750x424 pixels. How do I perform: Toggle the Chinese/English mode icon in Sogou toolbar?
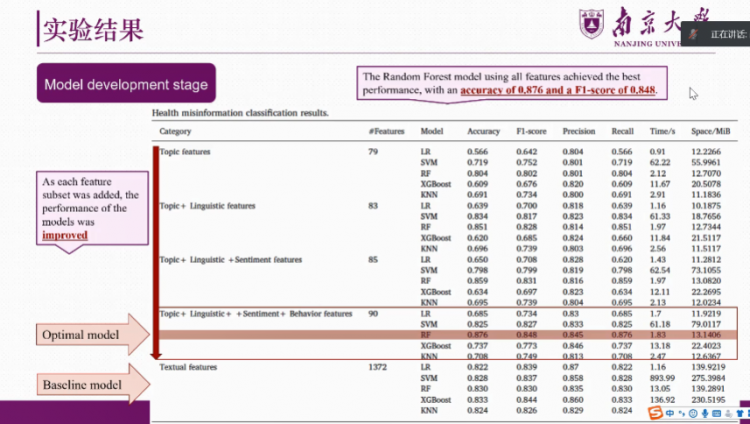click(670, 413)
